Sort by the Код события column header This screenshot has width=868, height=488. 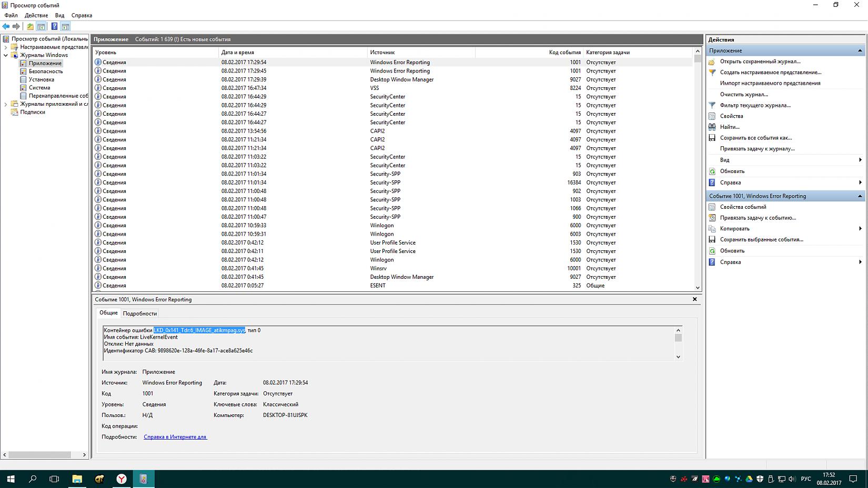[x=529, y=52]
